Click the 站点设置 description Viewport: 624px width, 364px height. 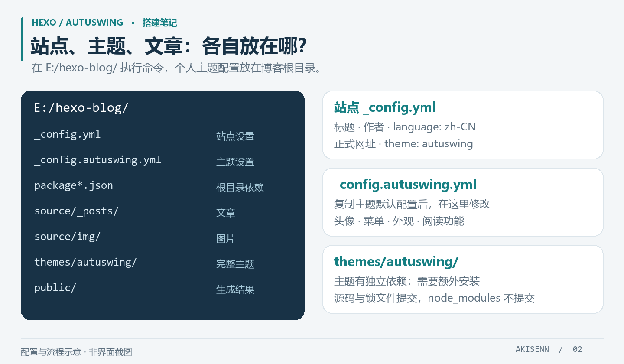coord(235,136)
